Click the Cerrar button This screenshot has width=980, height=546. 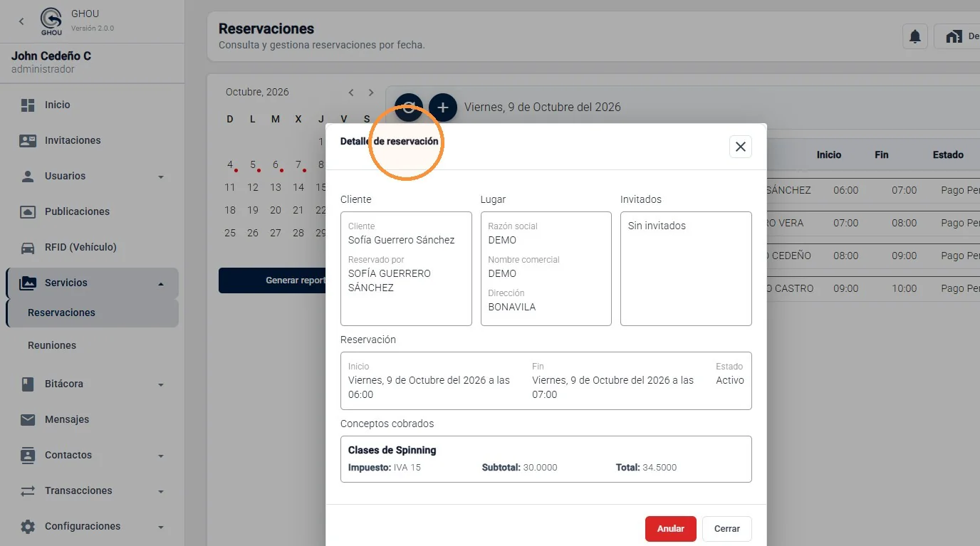point(727,529)
